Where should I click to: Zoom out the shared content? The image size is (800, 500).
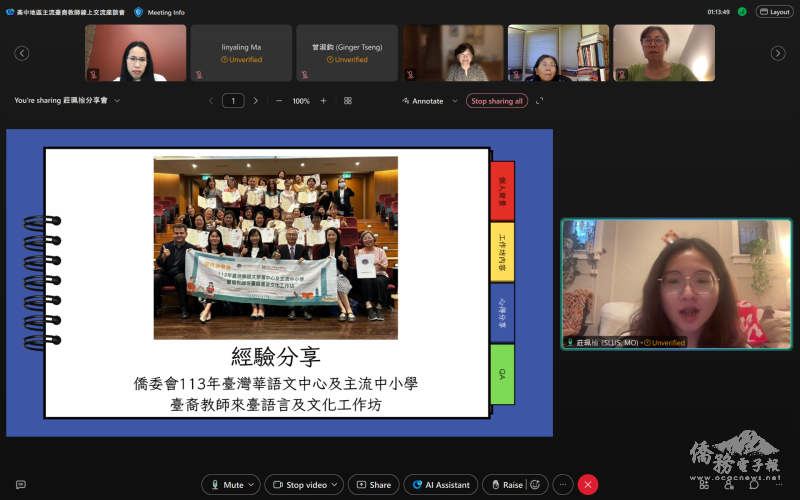pyautogui.click(x=279, y=101)
